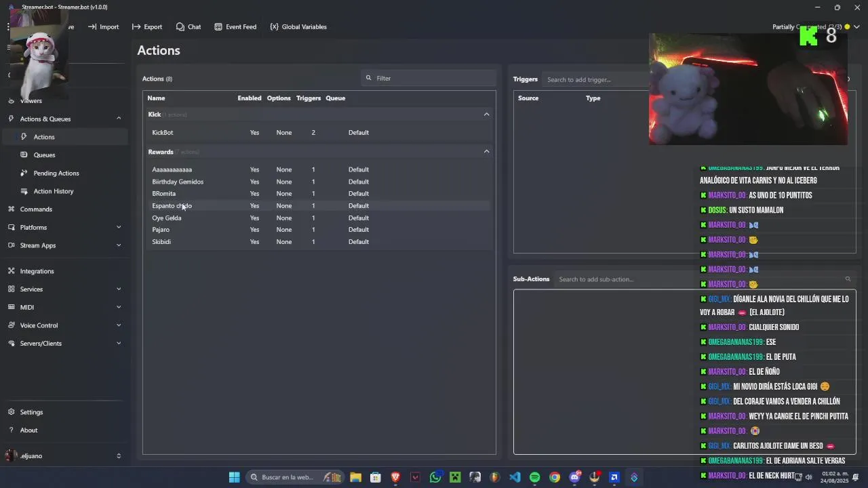Sort triggers by Type column header
The height and width of the screenshot is (488, 868).
click(593, 98)
